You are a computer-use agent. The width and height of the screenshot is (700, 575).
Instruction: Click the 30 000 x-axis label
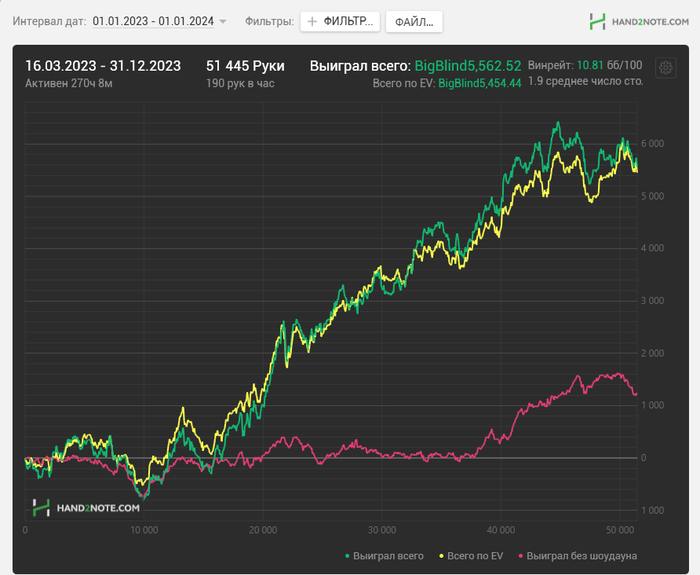382,530
